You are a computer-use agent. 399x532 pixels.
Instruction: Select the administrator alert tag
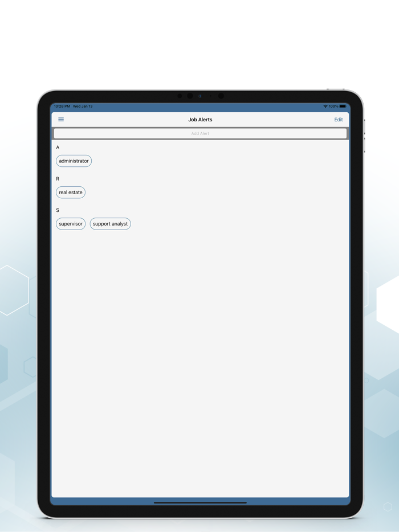(74, 161)
